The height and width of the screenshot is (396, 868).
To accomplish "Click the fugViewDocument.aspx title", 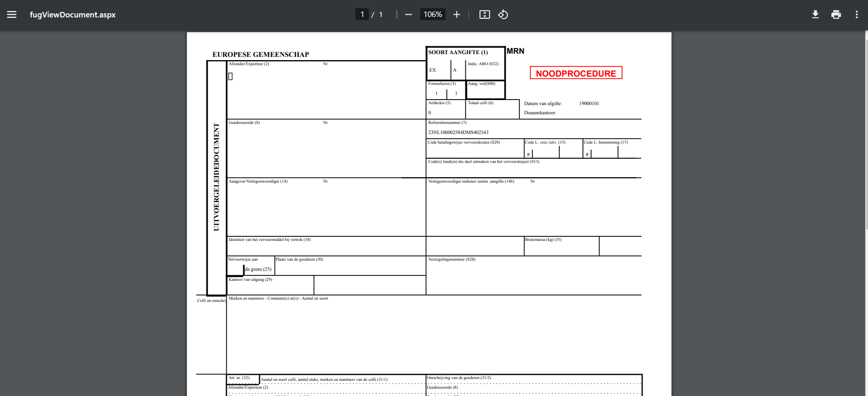I will pos(73,15).
